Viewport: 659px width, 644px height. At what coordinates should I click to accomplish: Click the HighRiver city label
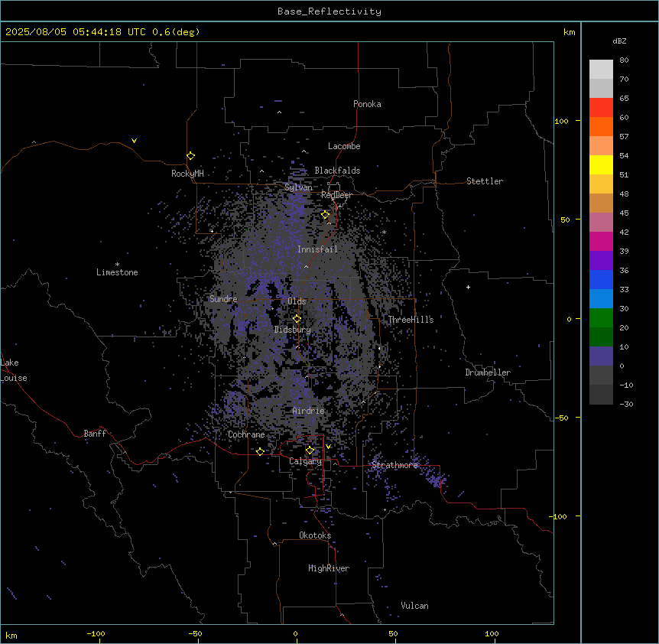coord(329,568)
